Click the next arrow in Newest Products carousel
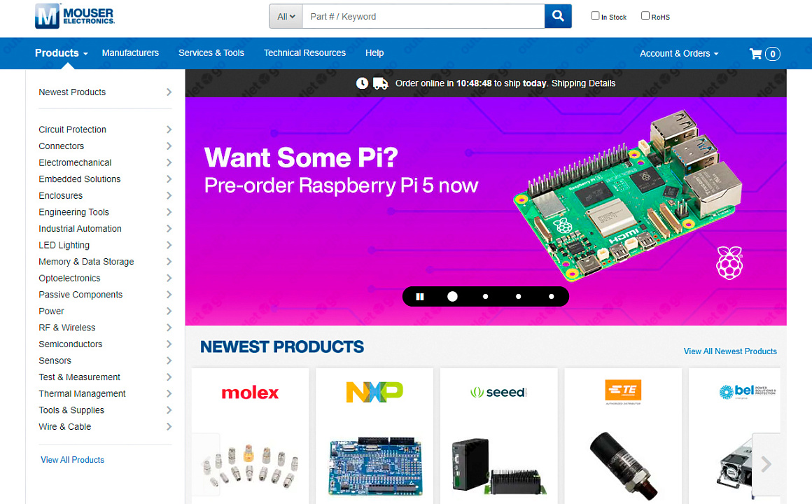The width and height of the screenshot is (812, 504). pyautogui.click(x=766, y=464)
